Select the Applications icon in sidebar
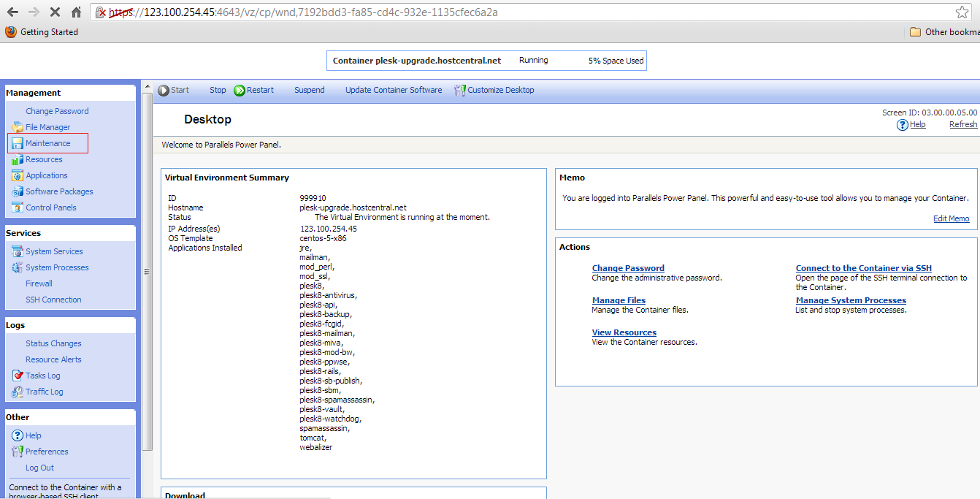This screenshot has height=499, width=980. [18, 175]
